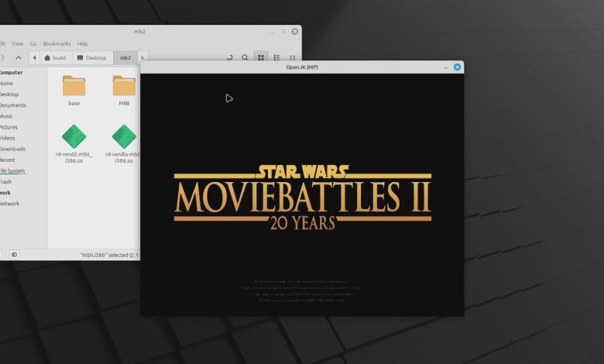Open Desktop in file manager sidebar

(x=9, y=94)
